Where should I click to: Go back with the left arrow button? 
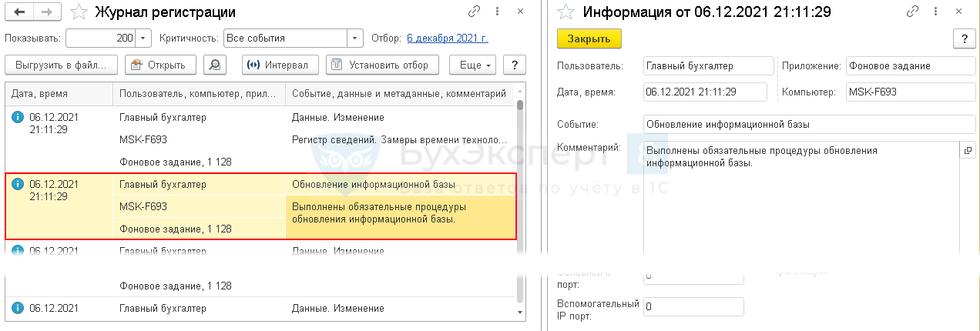pos(19,12)
